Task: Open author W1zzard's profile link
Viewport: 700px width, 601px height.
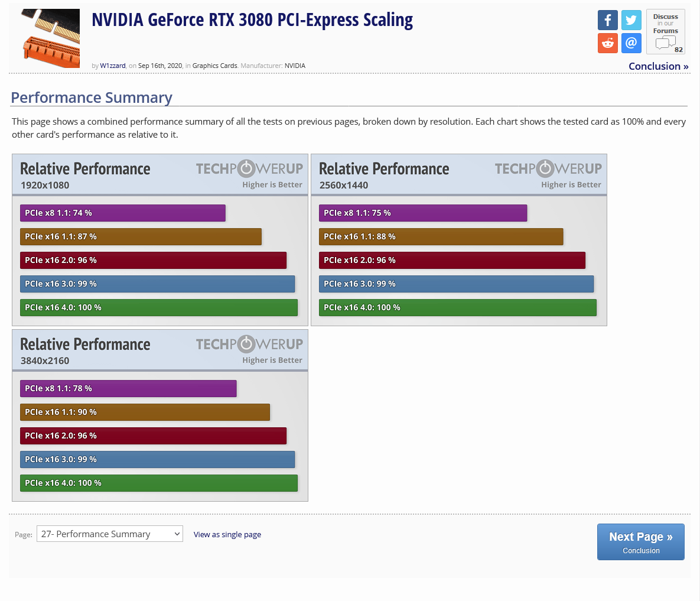Action: [113, 66]
